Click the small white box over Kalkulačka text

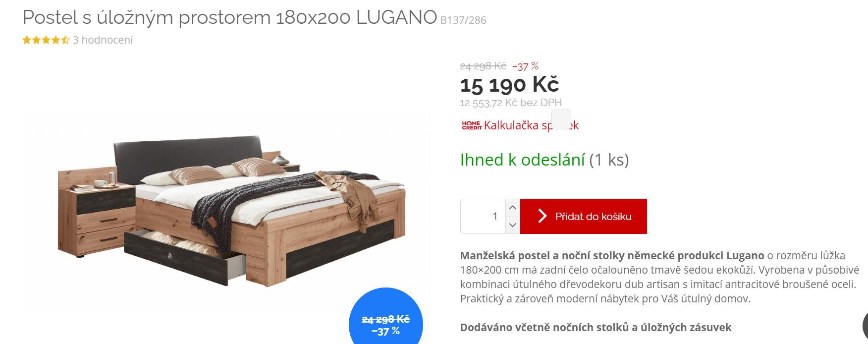[x=561, y=119]
